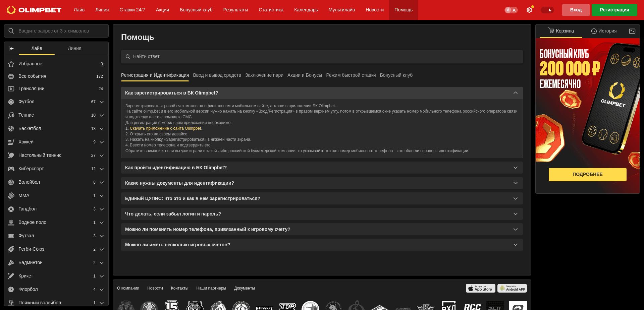644x310 pixels.
Task: Click the Водное поло icon
Action: 11,223
